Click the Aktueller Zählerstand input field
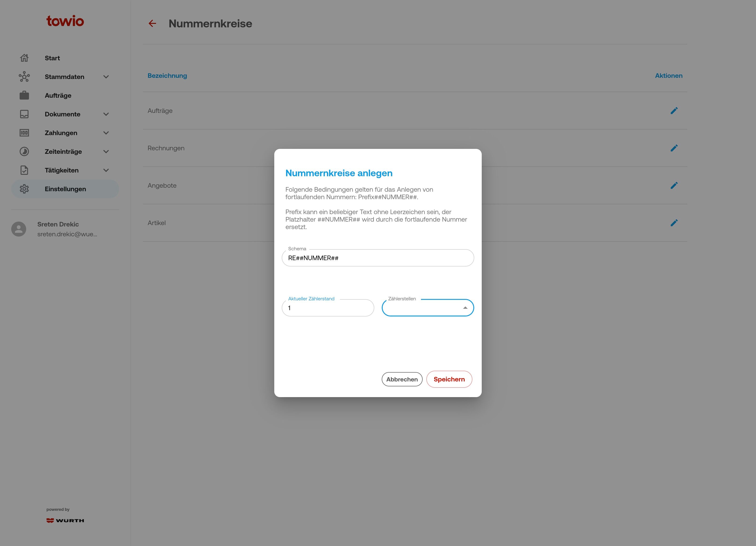756x546 pixels. 328,308
